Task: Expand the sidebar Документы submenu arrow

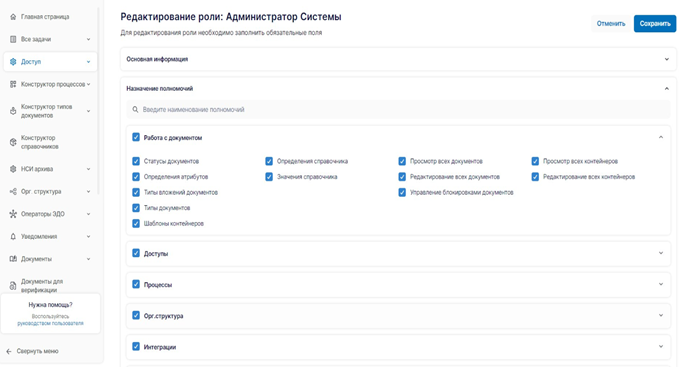Action: tap(88, 259)
